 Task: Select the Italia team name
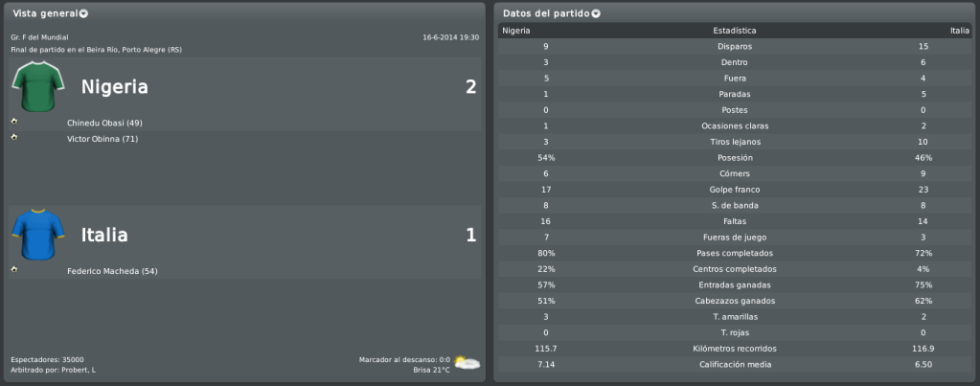(104, 235)
